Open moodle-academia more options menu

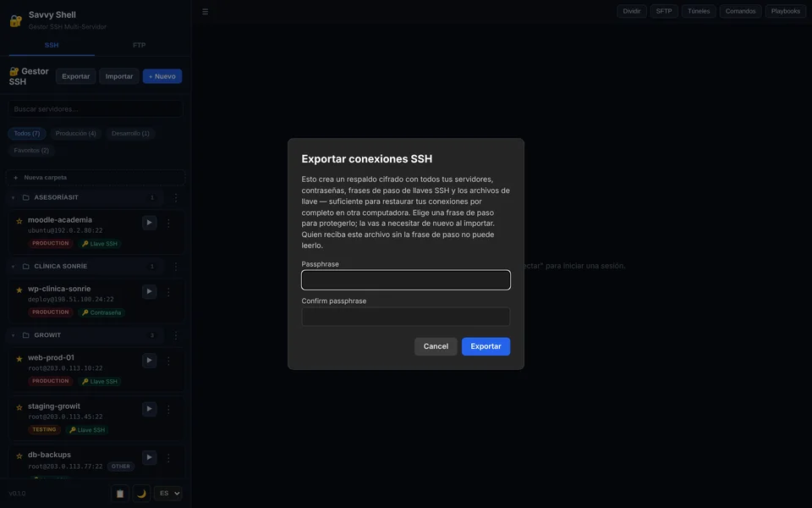[168, 223]
